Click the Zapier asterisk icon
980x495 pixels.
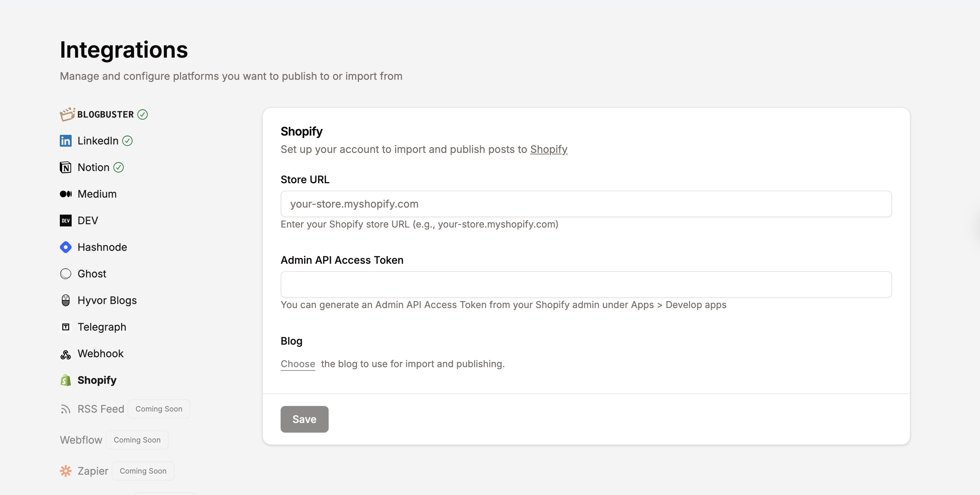65,471
